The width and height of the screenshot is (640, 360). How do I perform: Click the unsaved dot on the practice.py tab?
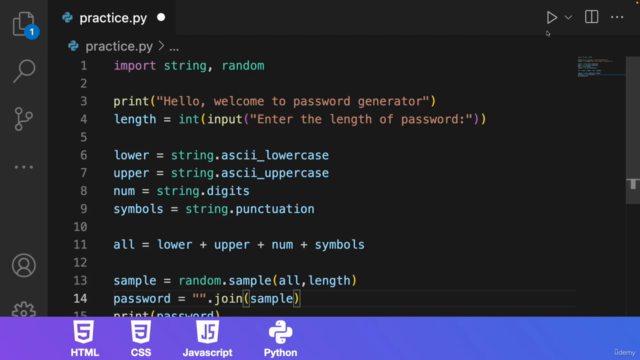coord(161,18)
